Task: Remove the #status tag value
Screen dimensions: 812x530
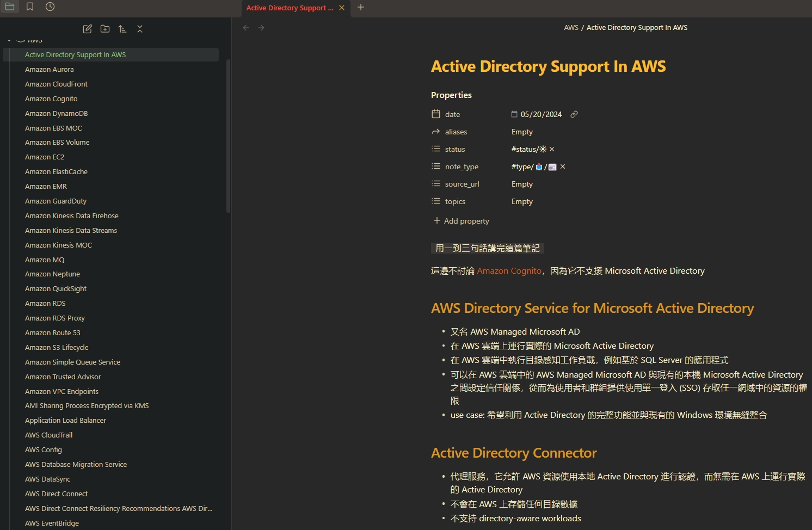Action: [x=552, y=149]
